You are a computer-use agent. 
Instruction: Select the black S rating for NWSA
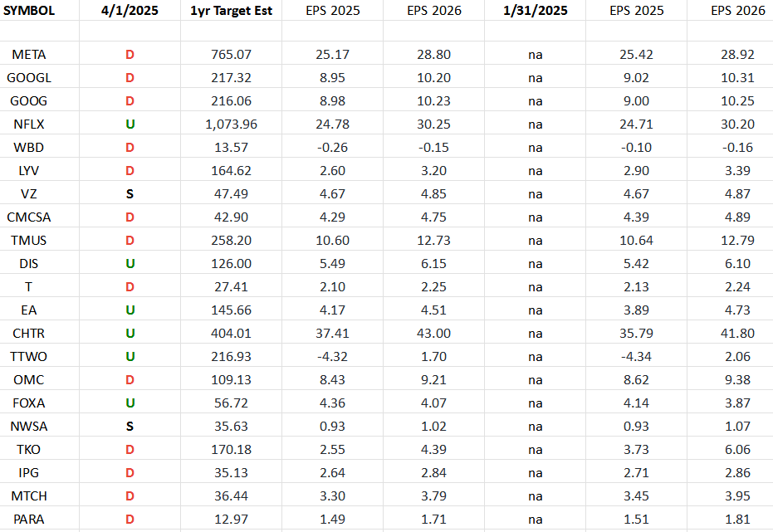tap(130, 426)
